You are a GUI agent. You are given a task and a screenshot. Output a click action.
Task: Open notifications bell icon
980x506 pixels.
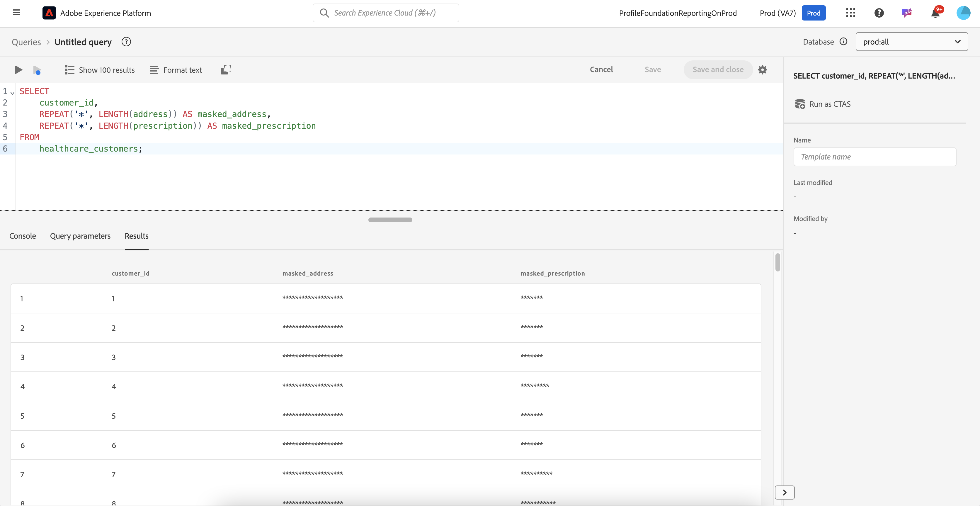[935, 13]
